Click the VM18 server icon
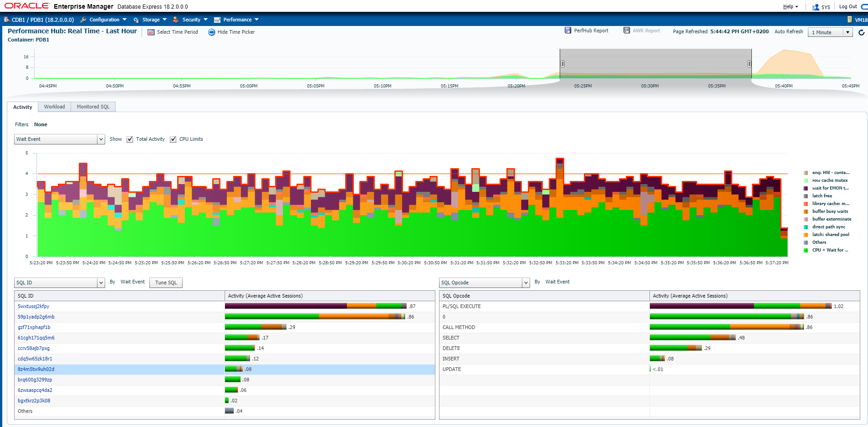Image resolution: width=868 pixels, height=427 pixels. click(850, 20)
